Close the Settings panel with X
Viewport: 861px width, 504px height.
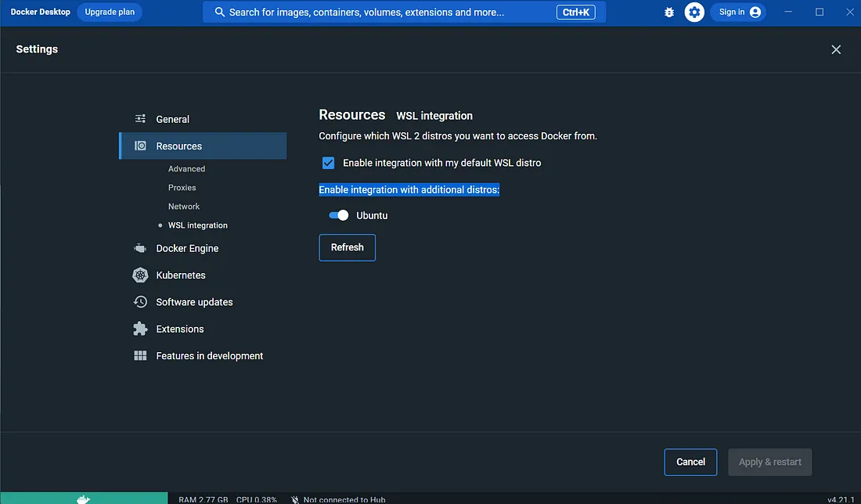[836, 49]
